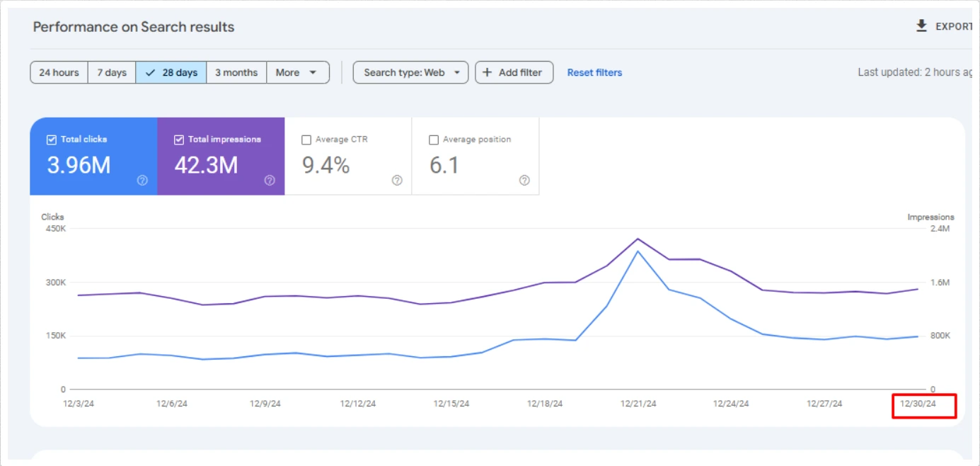Select the 3 months date range
Image resolution: width=980 pixels, height=466 pixels.
tap(236, 72)
